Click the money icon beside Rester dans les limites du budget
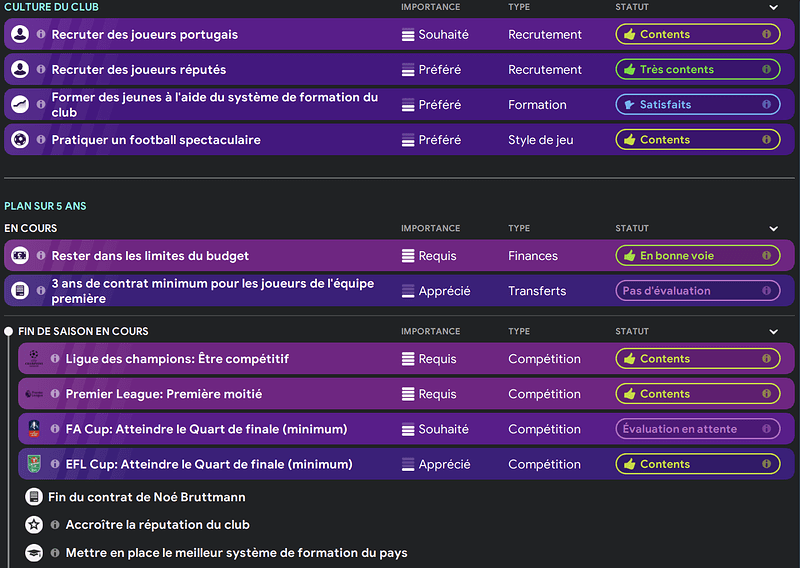Viewport: 800px width, 568px height. coord(19,256)
